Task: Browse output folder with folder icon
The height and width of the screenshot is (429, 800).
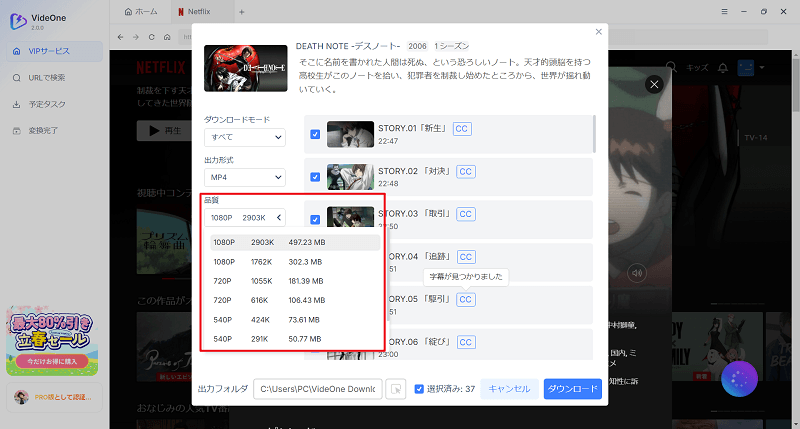Action: pos(395,389)
